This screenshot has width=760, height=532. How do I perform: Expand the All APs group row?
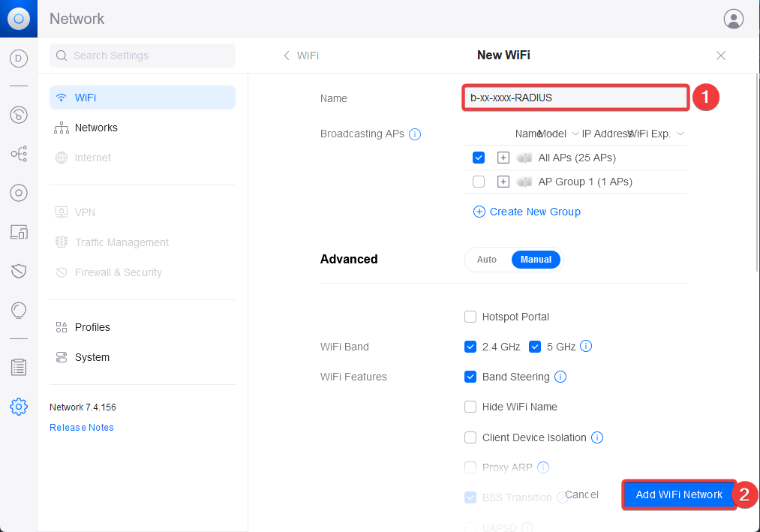pyautogui.click(x=503, y=158)
